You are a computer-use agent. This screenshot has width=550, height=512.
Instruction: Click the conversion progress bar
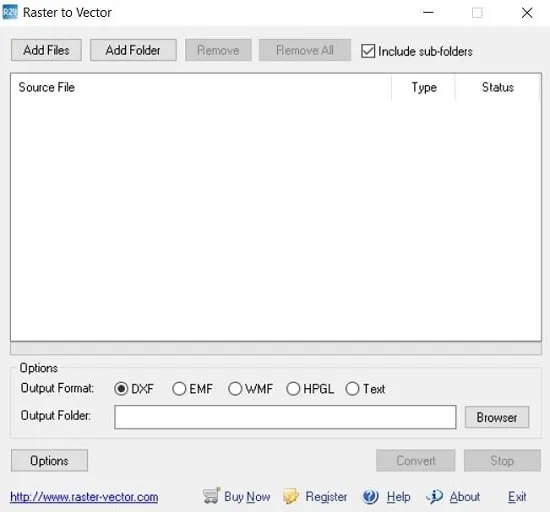pyautogui.click(x=276, y=348)
